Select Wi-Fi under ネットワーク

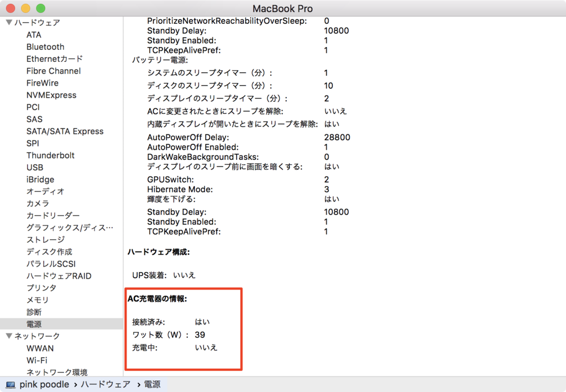pos(37,360)
